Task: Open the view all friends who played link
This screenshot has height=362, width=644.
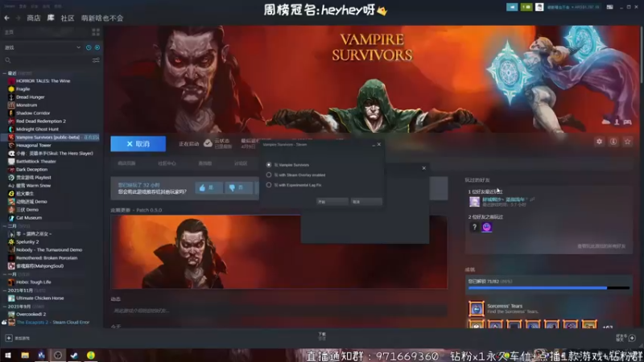Action: tap(601, 246)
